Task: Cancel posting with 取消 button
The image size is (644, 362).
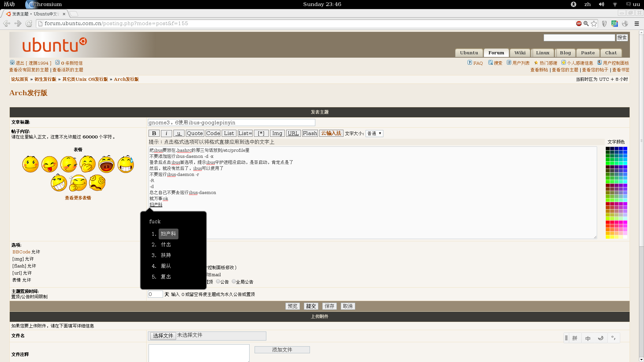Action: [348, 306]
